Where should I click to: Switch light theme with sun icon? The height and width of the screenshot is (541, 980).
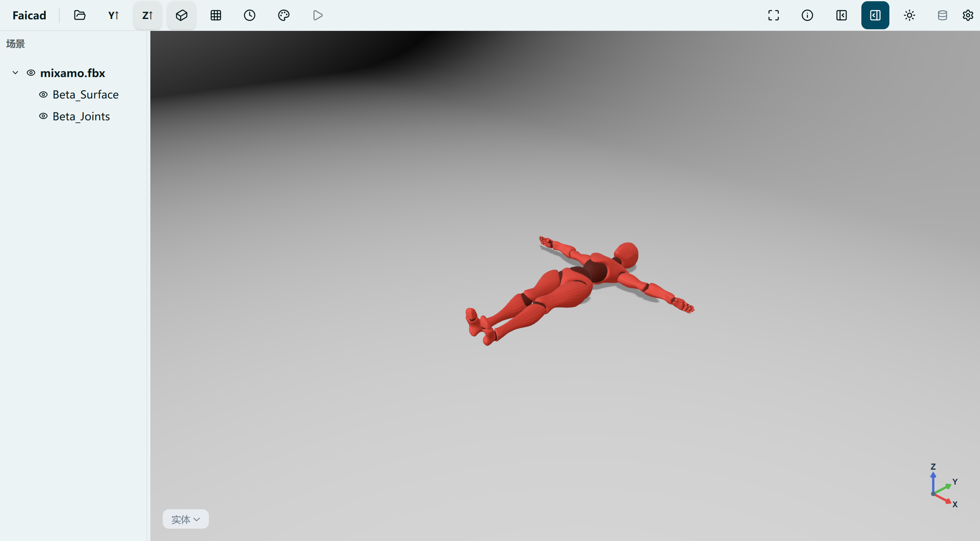(x=910, y=15)
